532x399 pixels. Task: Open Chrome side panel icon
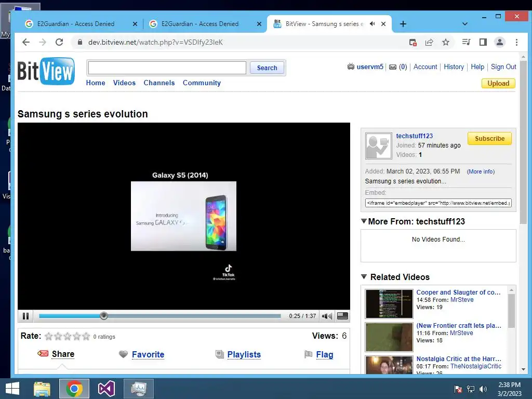click(483, 42)
